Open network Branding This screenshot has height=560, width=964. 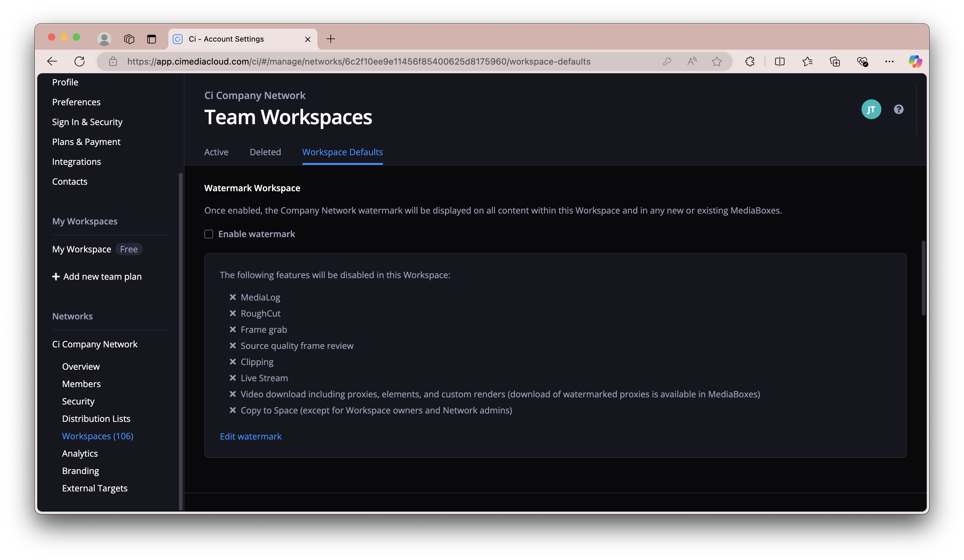(80, 471)
